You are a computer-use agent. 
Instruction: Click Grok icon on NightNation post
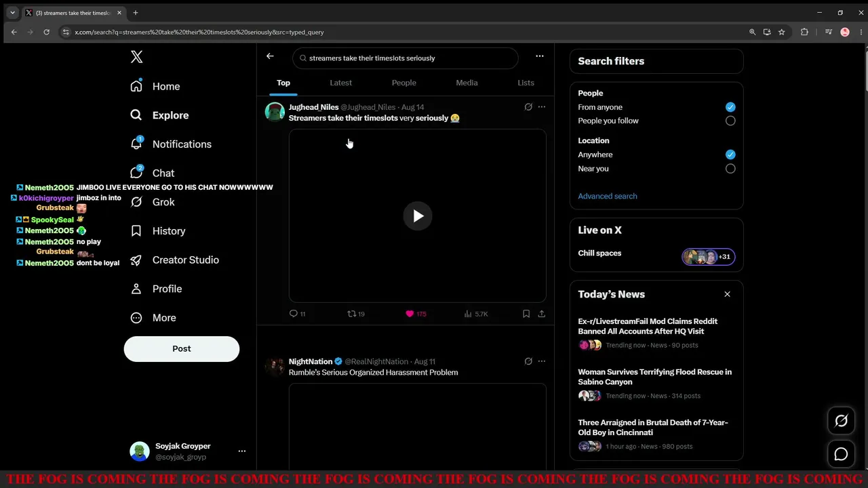[x=528, y=361]
